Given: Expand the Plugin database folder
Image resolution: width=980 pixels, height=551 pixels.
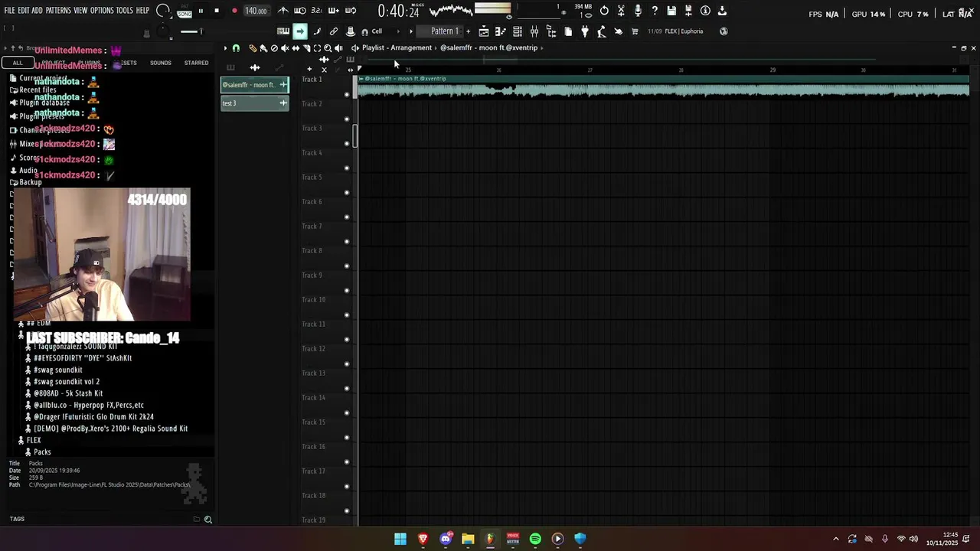Looking at the screenshot, I should (44, 103).
